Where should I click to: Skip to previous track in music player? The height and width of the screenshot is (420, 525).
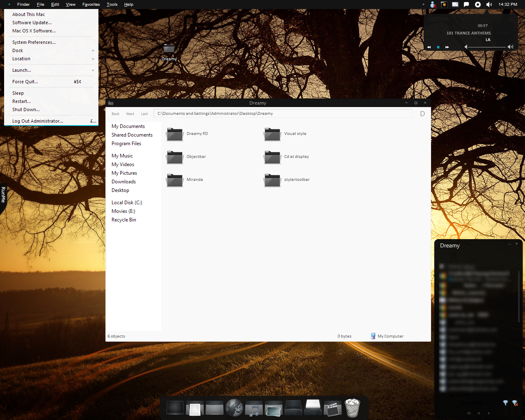[x=429, y=47]
